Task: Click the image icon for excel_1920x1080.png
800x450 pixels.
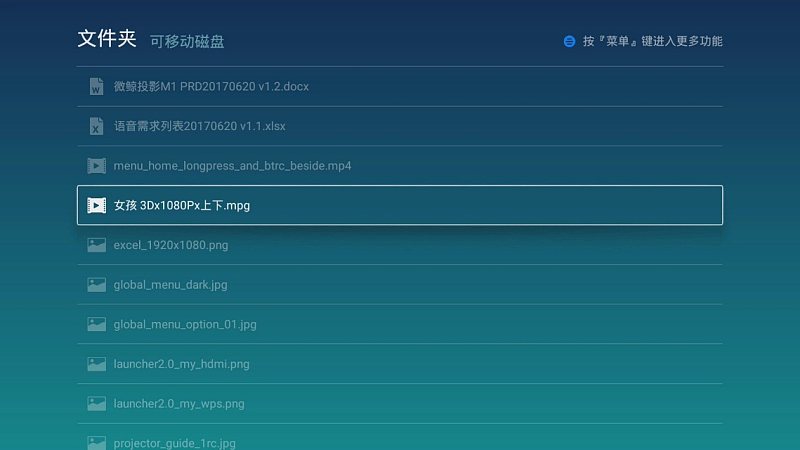Action: [96, 245]
